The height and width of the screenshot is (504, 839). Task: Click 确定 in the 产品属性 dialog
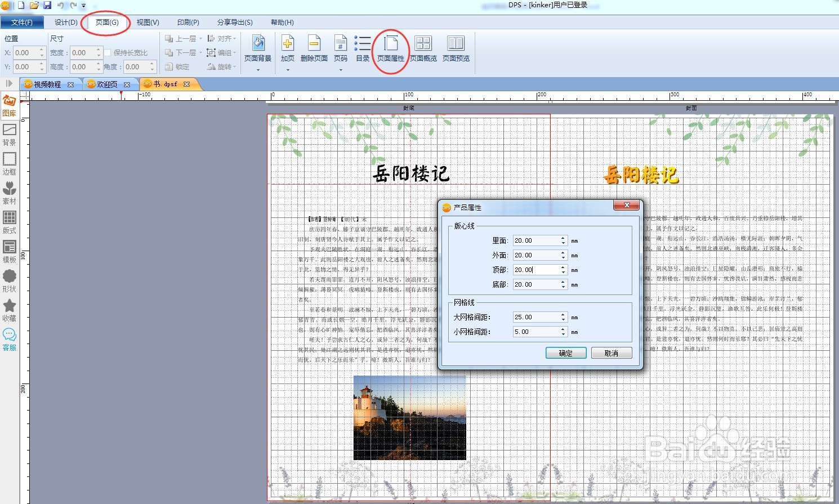click(x=566, y=353)
